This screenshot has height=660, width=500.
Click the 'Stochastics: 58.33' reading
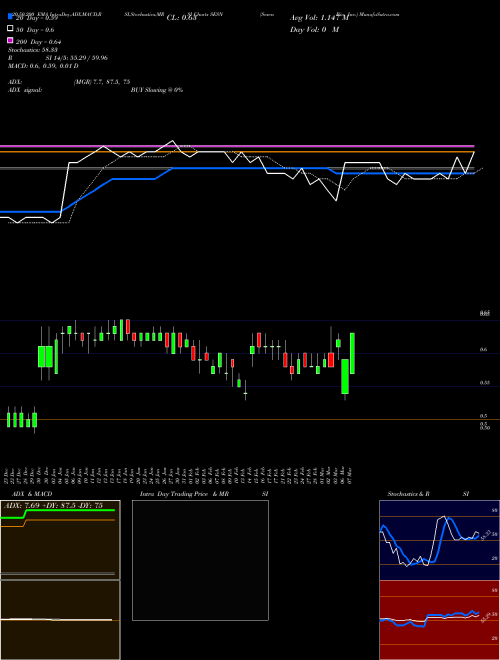tap(33, 50)
